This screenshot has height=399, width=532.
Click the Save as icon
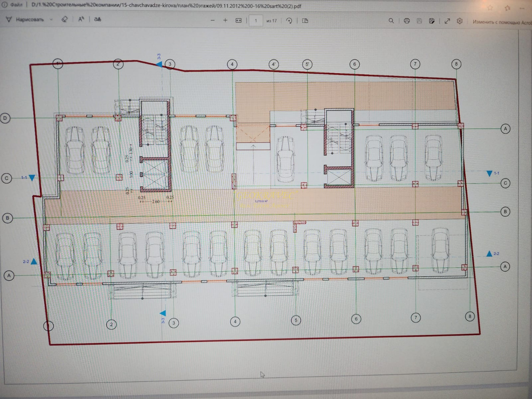pyautogui.click(x=432, y=21)
